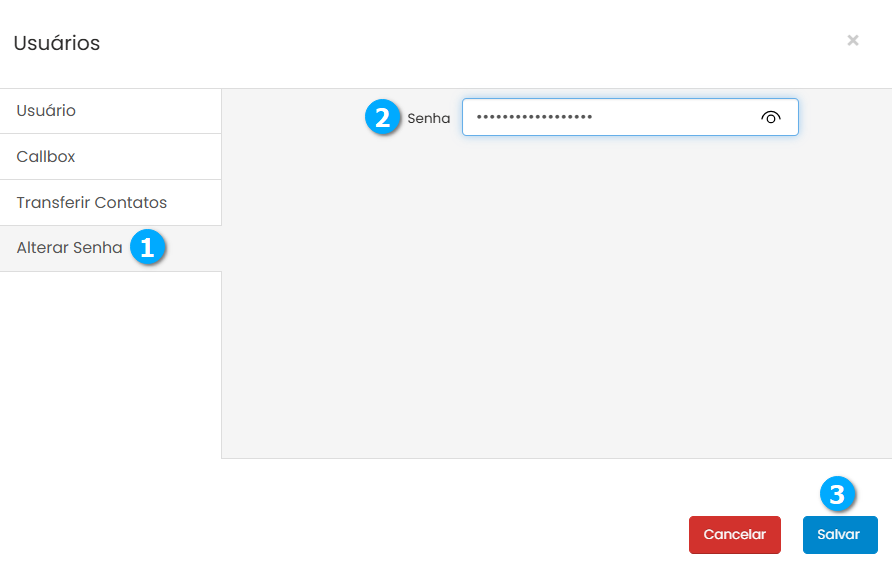Save changes with the Salvar button
The width and height of the screenshot is (892, 569).
click(x=839, y=535)
